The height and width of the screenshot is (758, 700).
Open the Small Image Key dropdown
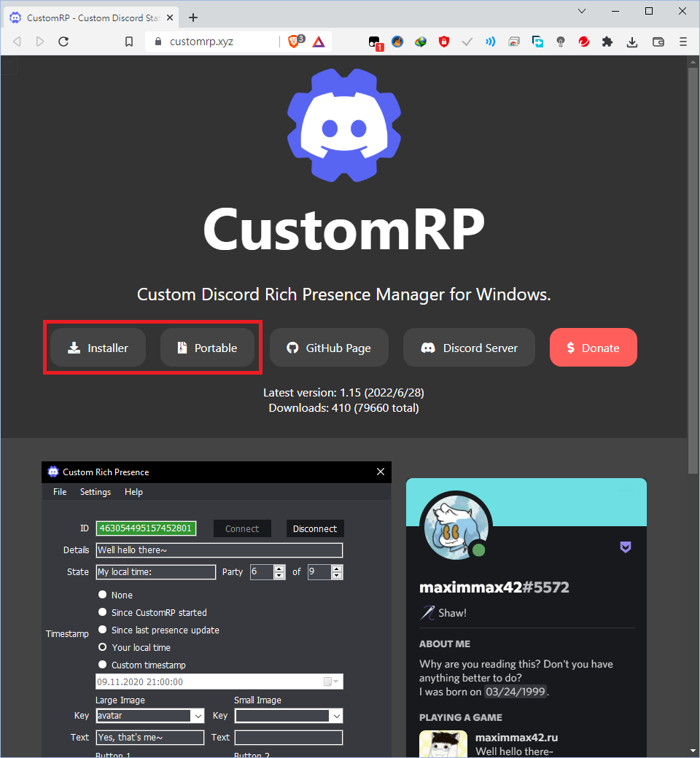pyautogui.click(x=336, y=716)
